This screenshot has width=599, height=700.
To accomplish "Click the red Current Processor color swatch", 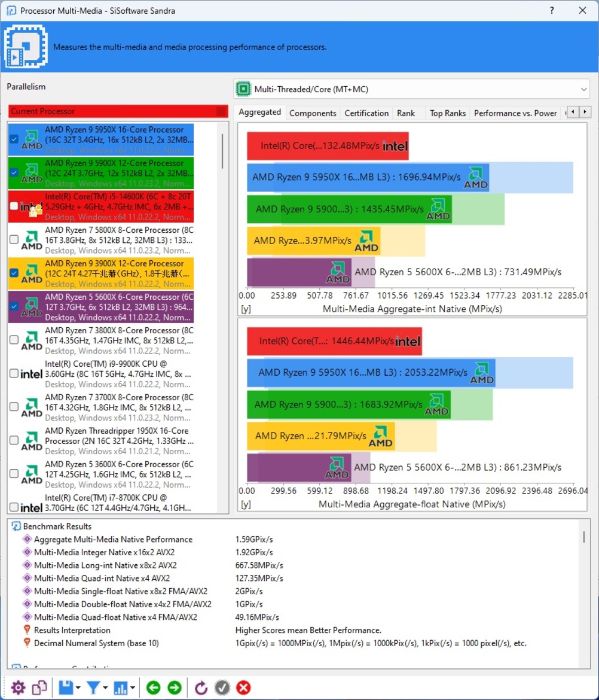I will click(221, 111).
